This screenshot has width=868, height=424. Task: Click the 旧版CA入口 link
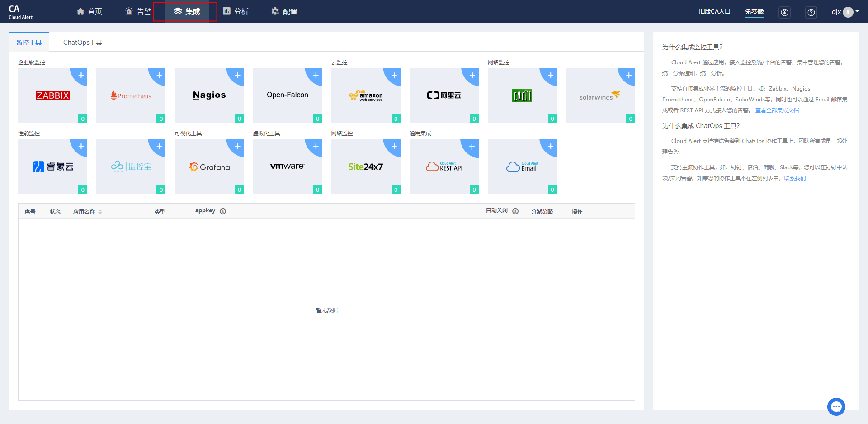point(715,11)
